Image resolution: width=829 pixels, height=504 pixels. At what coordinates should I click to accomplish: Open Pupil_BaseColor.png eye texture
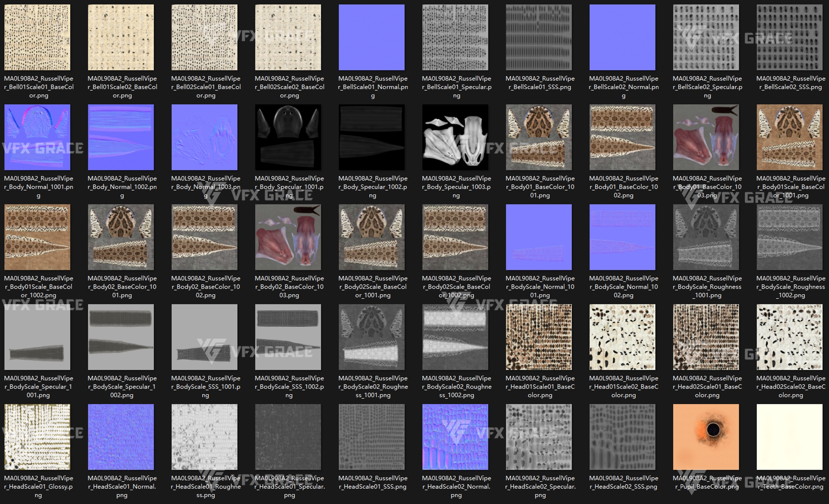tap(706, 437)
